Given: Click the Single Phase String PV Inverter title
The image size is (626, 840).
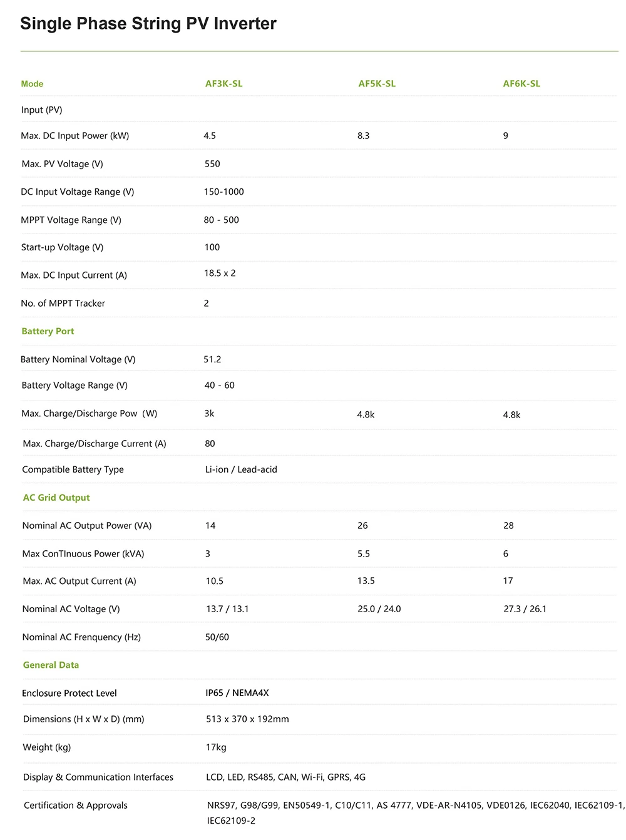Looking at the screenshot, I should (x=148, y=24).
